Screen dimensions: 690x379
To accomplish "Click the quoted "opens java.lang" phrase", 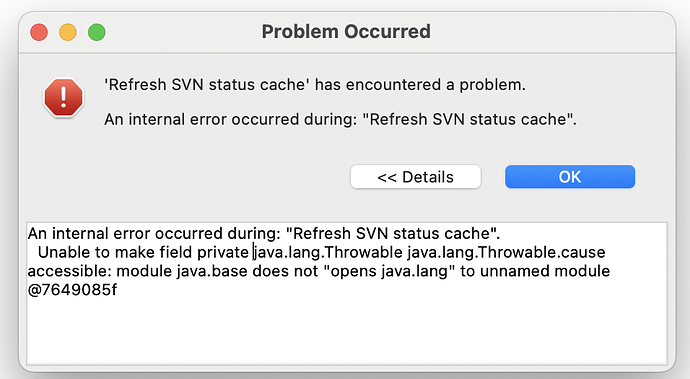I will 389,271.
